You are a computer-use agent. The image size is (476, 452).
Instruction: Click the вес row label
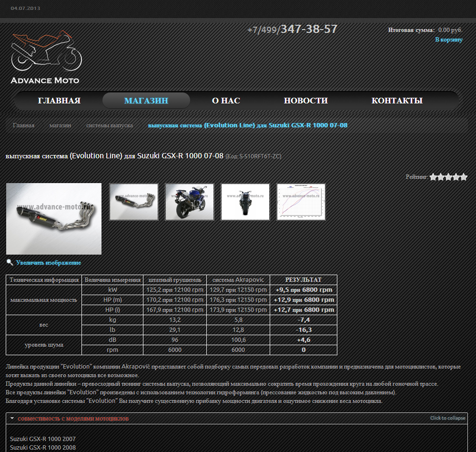tap(44, 325)
